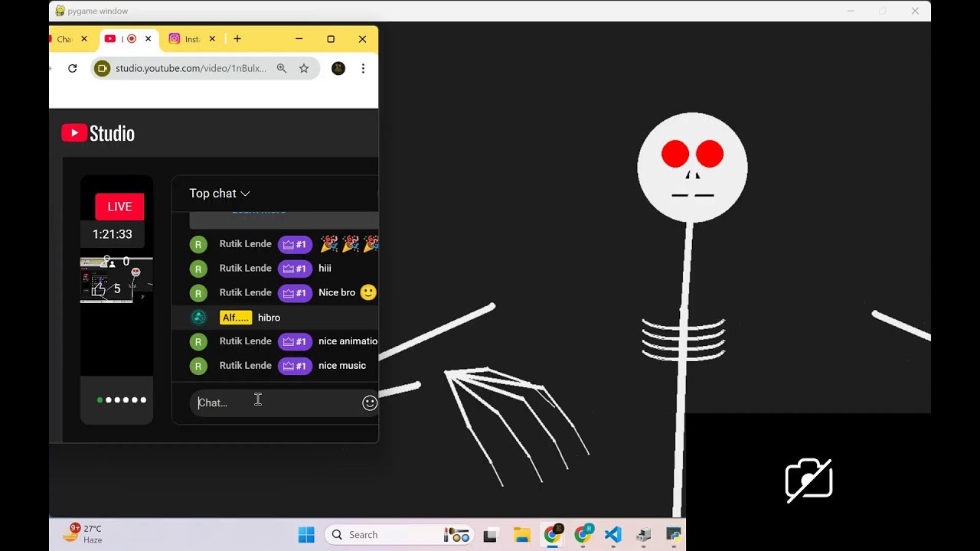The width and height of the screenshot is (980, 551).
Task: Click the pygame window title icon
Action: (60, 11)
